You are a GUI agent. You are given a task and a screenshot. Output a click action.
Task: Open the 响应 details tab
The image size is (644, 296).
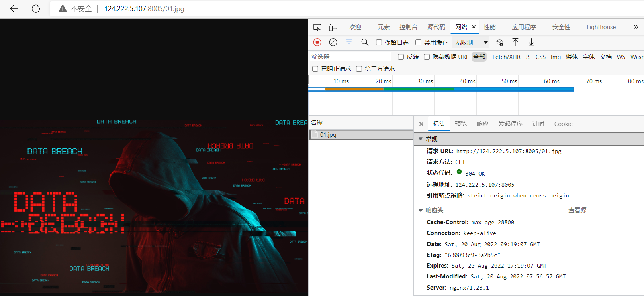point(483,124)
